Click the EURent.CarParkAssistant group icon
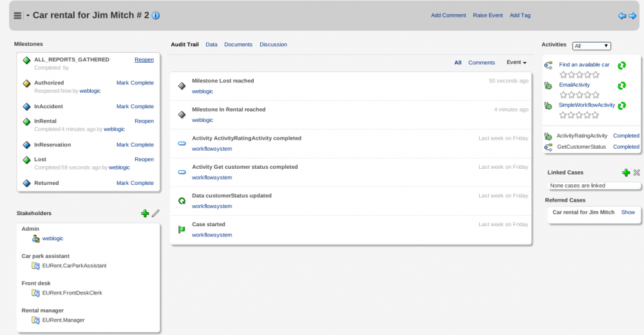 35,265
